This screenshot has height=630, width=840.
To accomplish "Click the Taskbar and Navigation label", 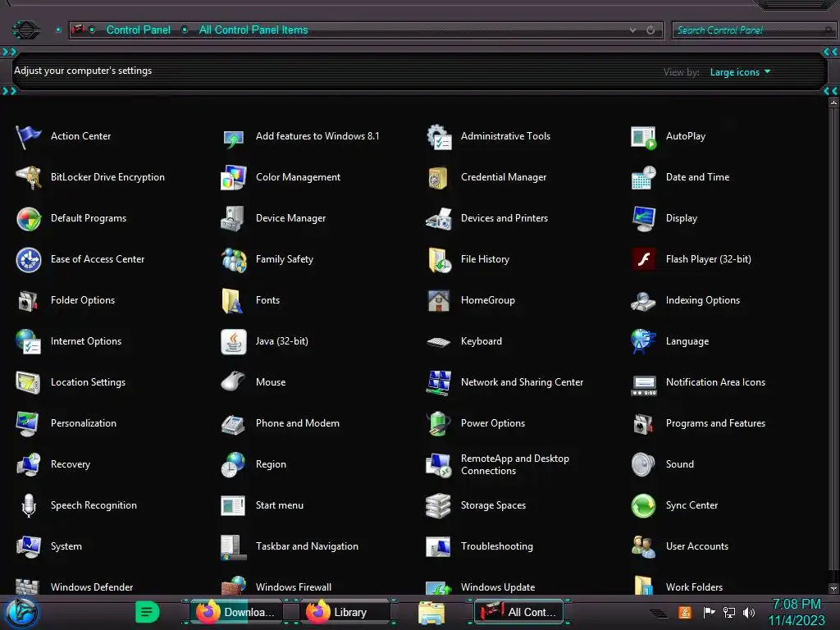I will point(307,546).
